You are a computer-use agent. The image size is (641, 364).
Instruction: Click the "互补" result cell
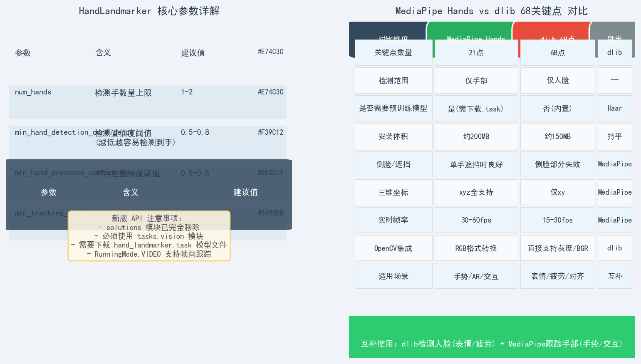point(615,276)
